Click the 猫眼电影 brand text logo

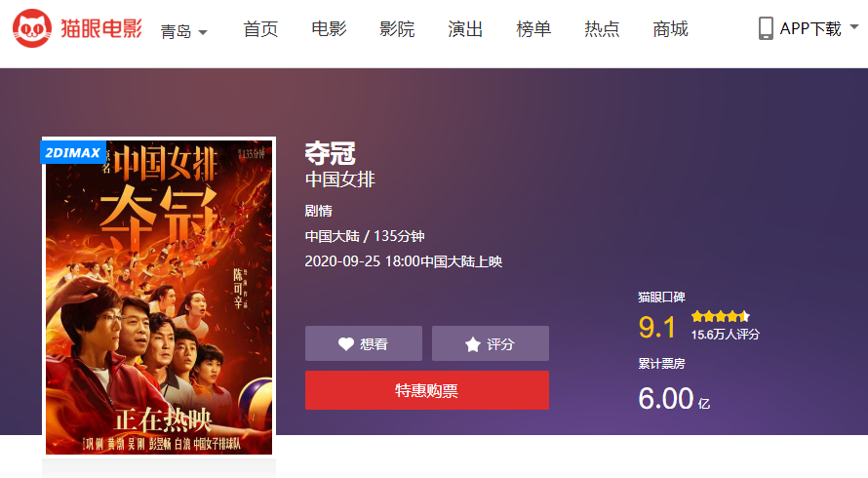pyautogui.click(x=101, y=28)
